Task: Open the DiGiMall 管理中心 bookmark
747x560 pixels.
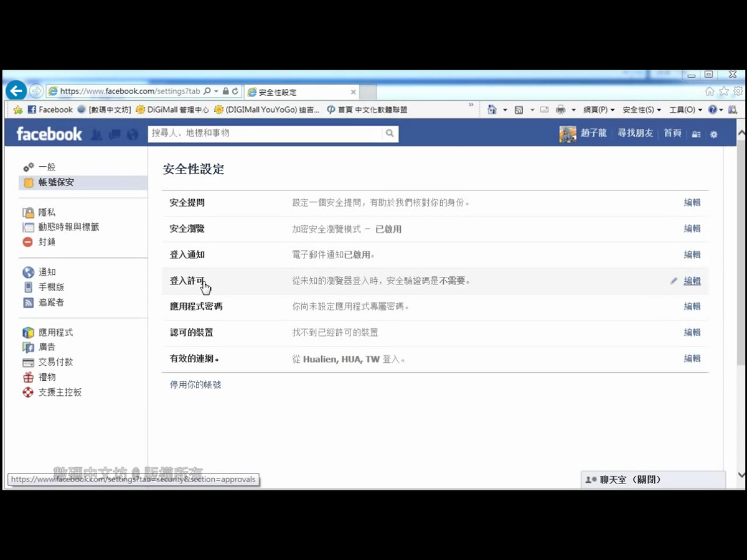Action: click(x=172, y=110)
